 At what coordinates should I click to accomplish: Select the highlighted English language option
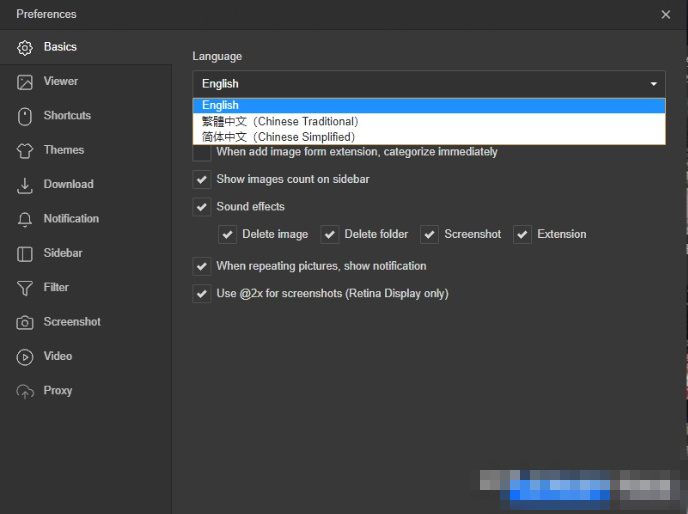point(220,105)
